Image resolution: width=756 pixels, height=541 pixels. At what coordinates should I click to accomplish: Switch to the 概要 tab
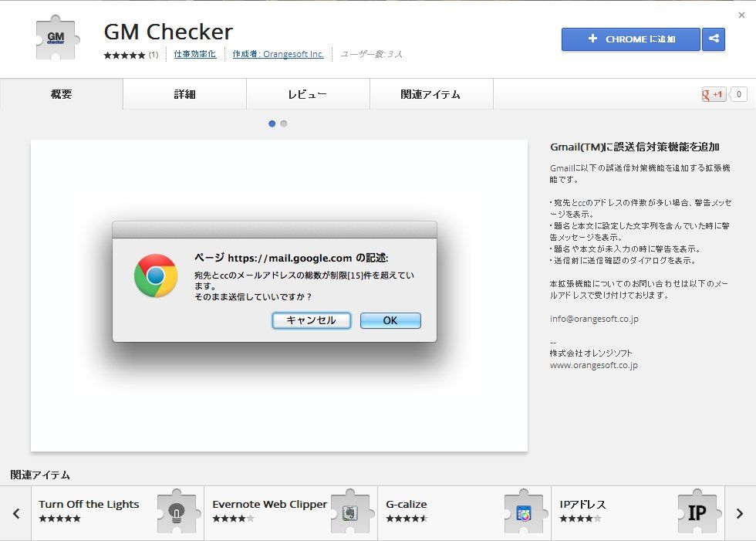pos(61,94)
